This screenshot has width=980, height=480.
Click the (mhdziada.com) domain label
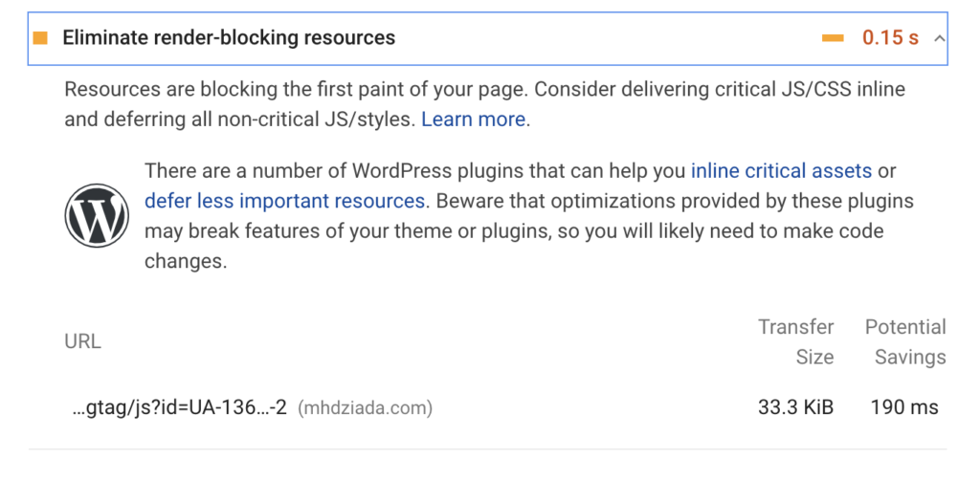(x=366, y=408)
